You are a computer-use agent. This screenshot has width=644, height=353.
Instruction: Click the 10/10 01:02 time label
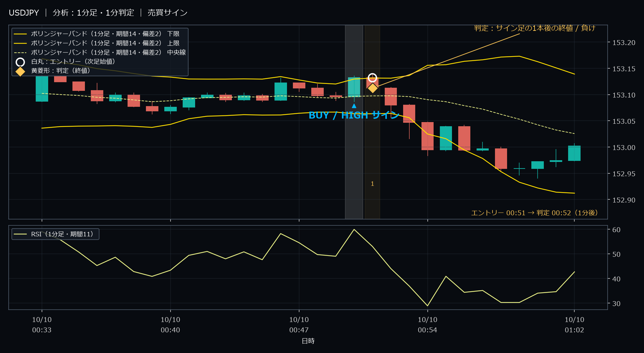574,325
